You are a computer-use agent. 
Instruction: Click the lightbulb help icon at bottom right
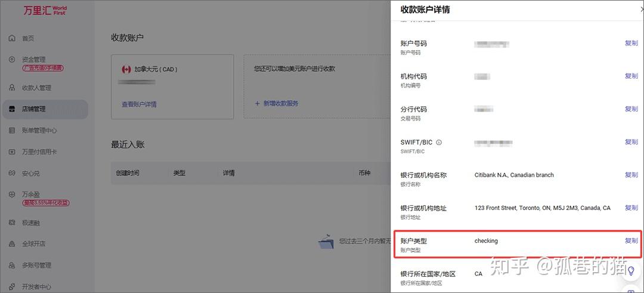(631, 270)
